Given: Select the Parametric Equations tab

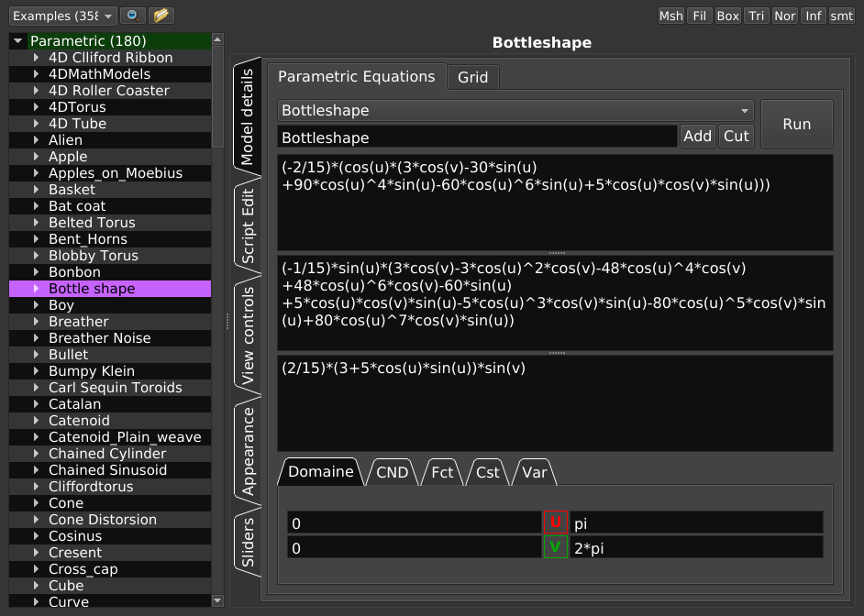Looking at the screenshot, I should click(x=356, y=76).
